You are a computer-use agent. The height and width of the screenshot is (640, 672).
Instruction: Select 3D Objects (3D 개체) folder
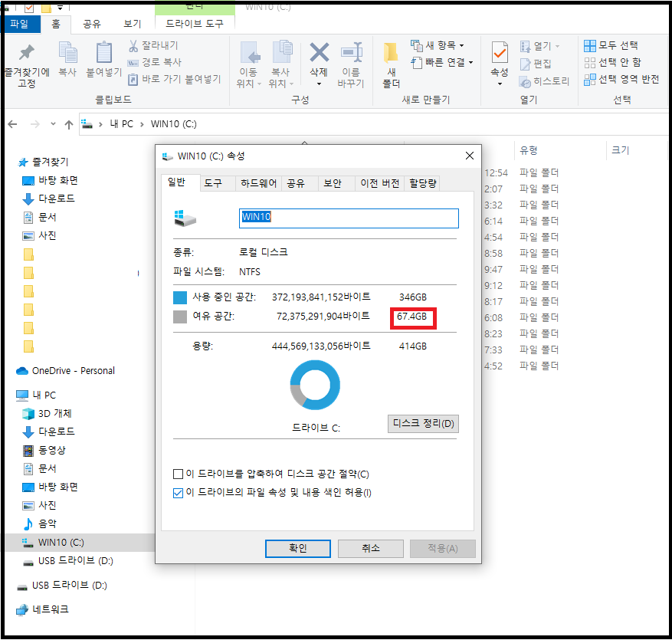(x=47, y=414)
